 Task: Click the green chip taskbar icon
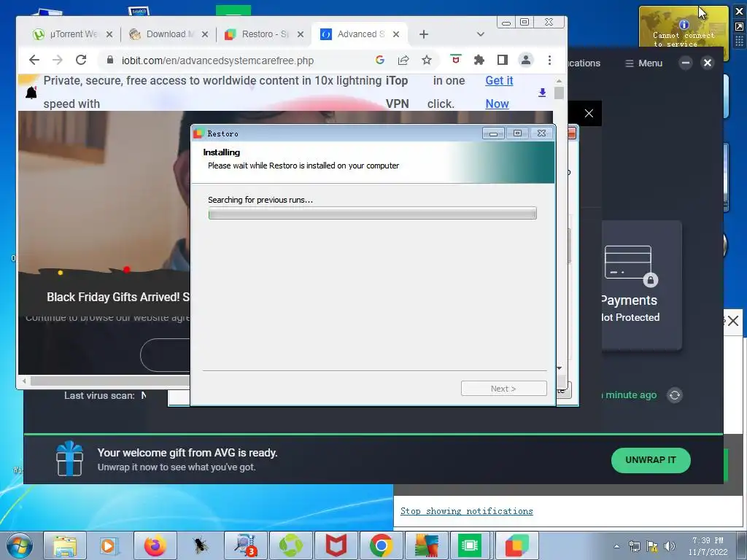470,545
